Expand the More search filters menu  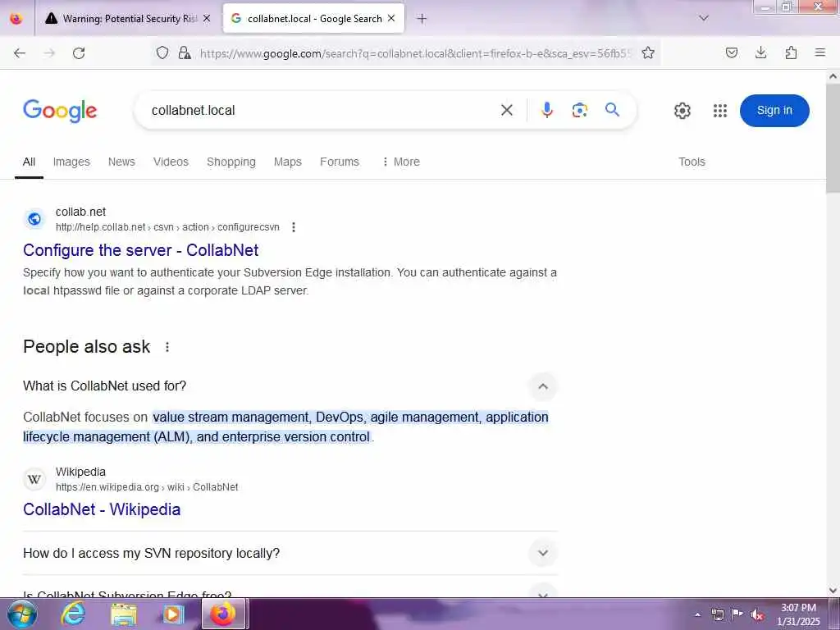pyautogui.click(x=400, y=162)
